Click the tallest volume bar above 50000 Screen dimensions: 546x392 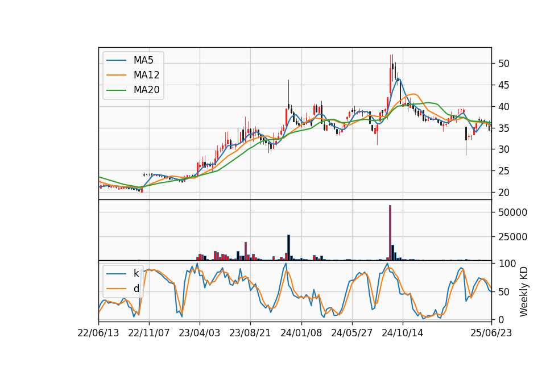tap(390, 233)
